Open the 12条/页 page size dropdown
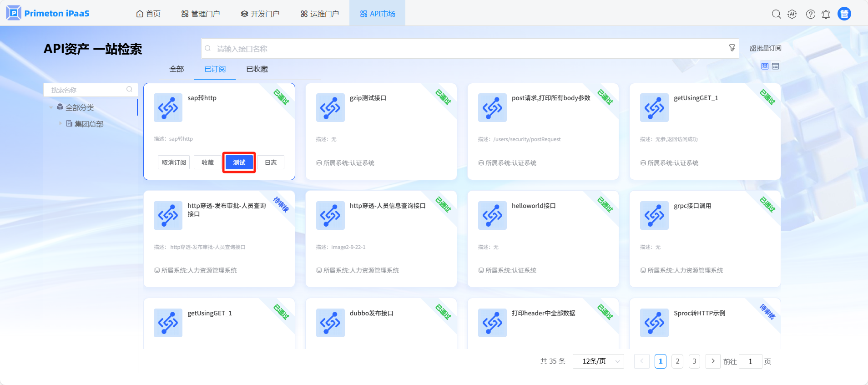Screen dimensions: 868x385 [x=598, y=361]
